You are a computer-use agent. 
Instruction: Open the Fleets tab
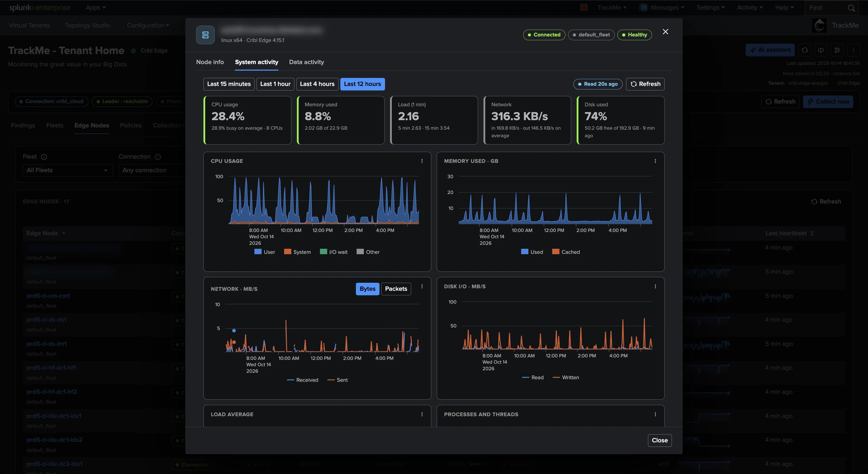pos(55,125)
